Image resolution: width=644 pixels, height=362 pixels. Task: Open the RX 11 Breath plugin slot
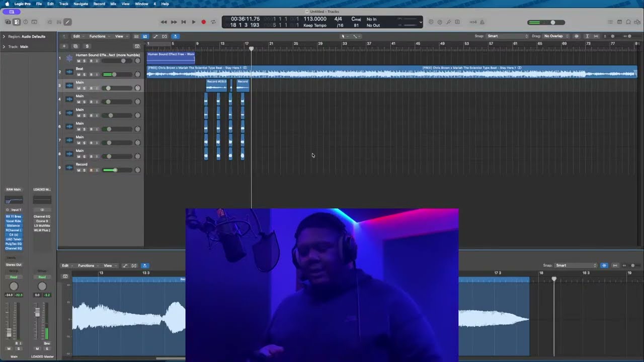[14, 217]
